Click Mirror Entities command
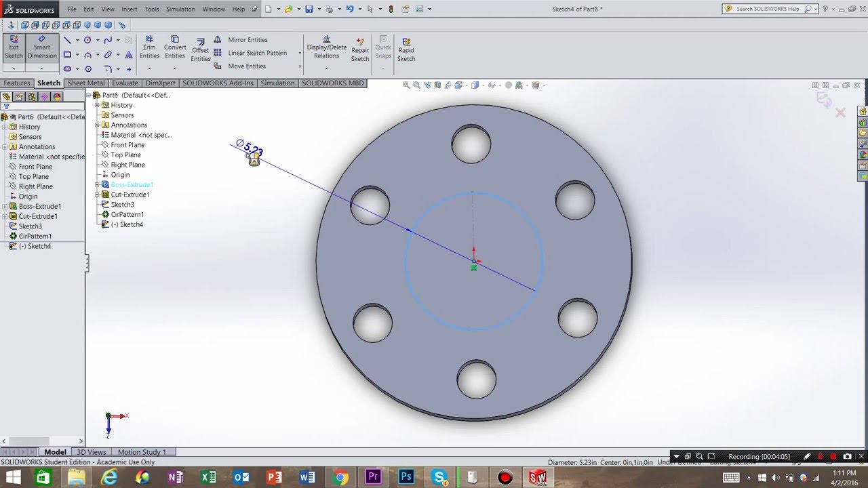The height and width of the screenshot is (488, 868). [x=248, y=40]
